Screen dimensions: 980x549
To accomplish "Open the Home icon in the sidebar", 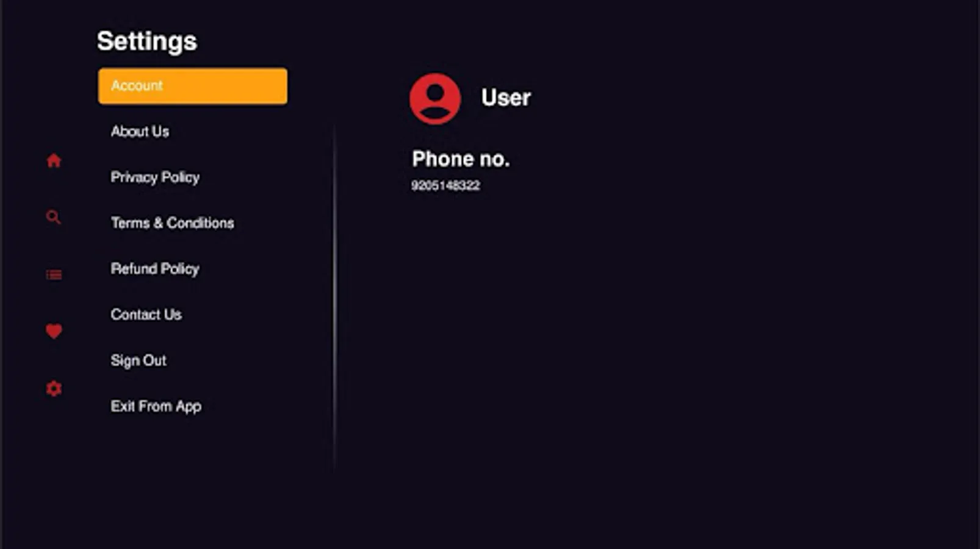I will point(54,160).
